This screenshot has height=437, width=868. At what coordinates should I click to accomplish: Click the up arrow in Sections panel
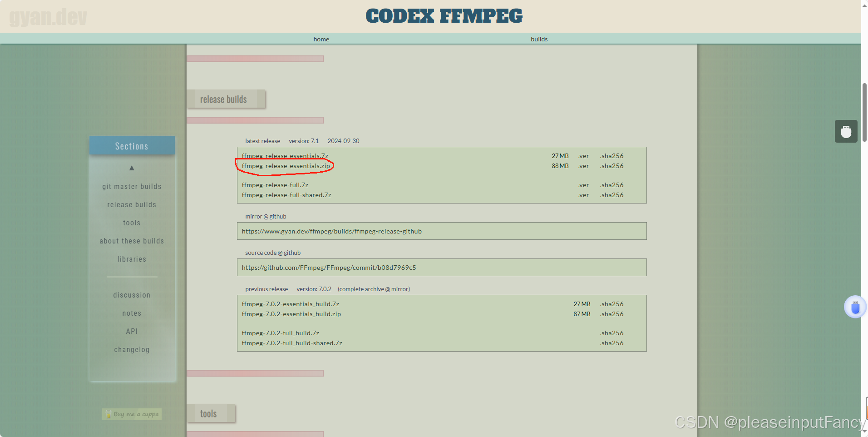[132, 168]
